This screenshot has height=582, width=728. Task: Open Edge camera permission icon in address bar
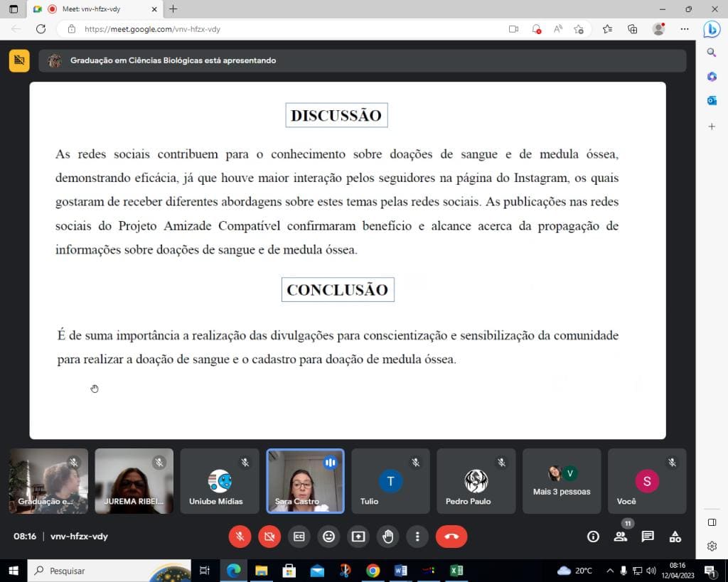point(513,28)
